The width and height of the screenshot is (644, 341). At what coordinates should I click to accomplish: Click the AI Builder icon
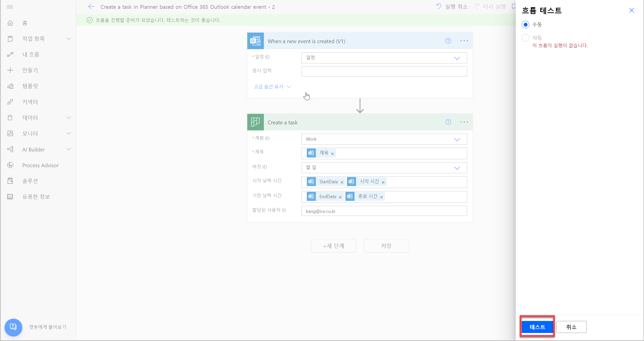[10, 149]
